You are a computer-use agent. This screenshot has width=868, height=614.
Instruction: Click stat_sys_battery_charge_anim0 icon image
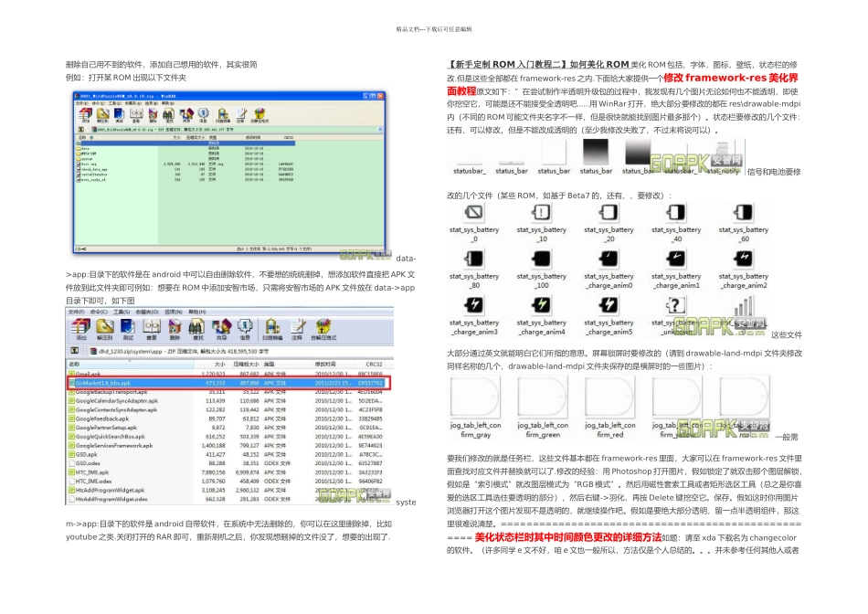pyautogui.click(x=609, y=259)
